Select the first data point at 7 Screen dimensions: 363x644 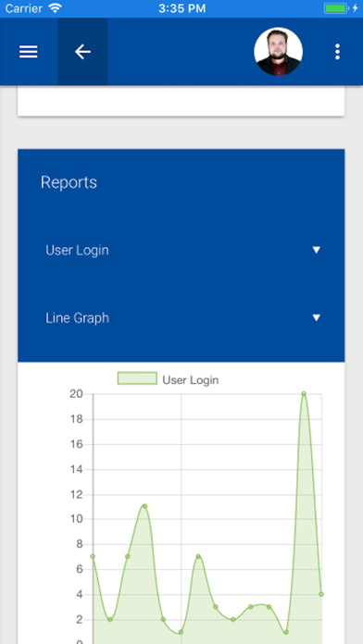click(x=93, y=556)
